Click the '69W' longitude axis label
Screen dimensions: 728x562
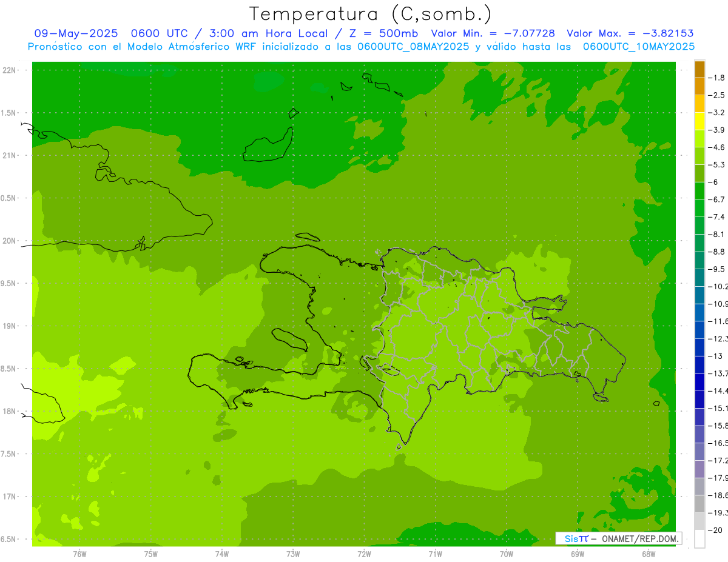pos(578,554)
